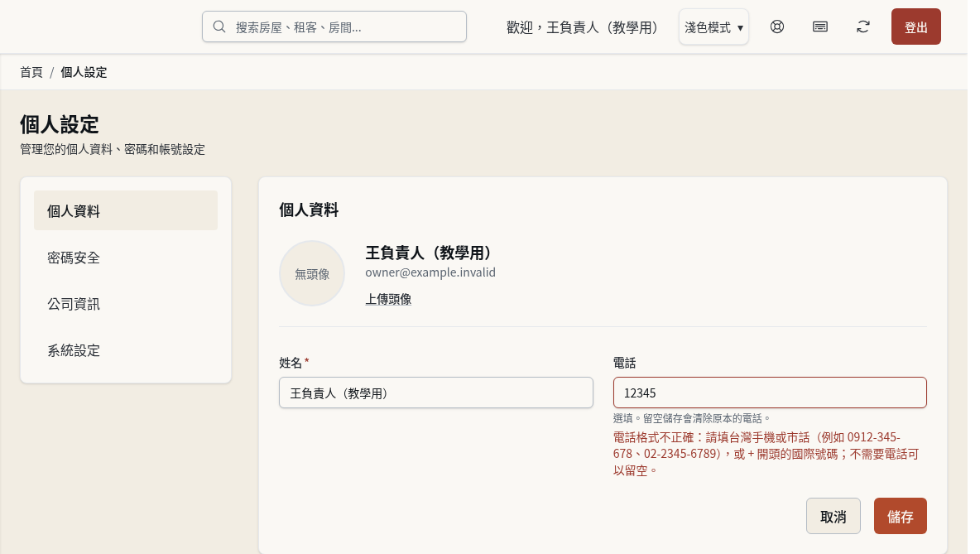Click 取消 button
This screenshot has width=980, height=554.
pos(833,516)
